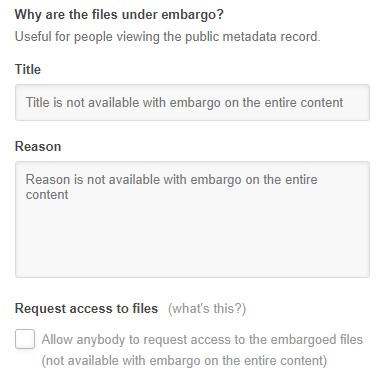Focus the Reason text area
Viewport: 383px width, 379px height.
(x=192, y=219)
